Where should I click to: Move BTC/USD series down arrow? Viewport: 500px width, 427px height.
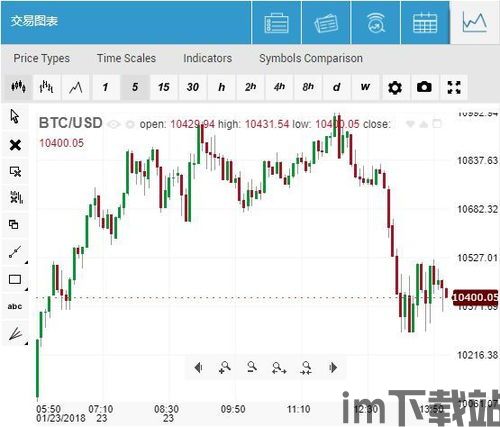(410, 124)
